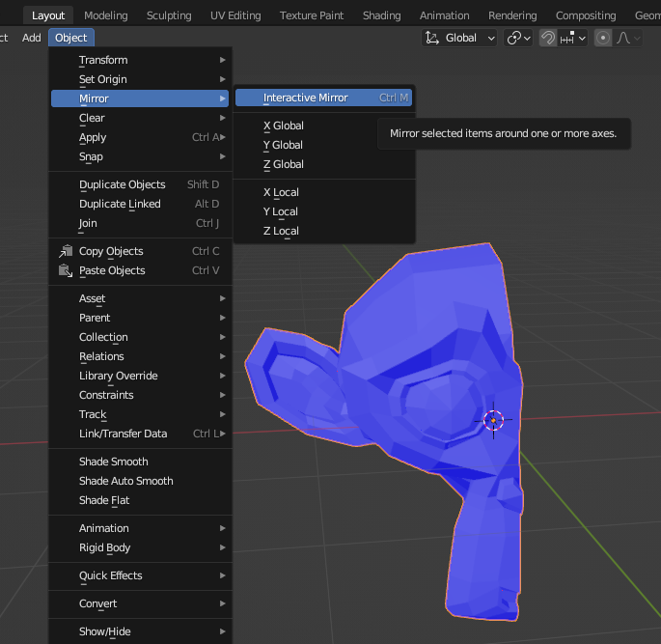This screenshot has width=661, height=644.
Task: Toggle the Snap magnet icon
Action: [548, 38]
